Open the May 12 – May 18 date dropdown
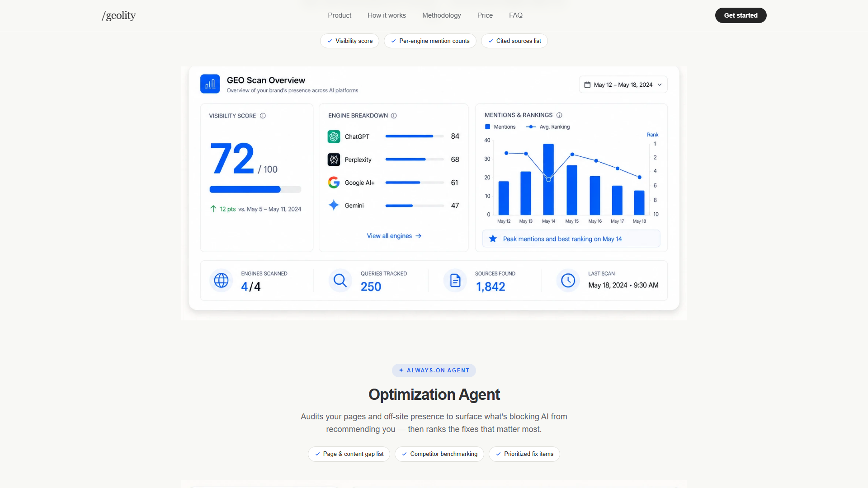868x488 pixels. point(623,84)
